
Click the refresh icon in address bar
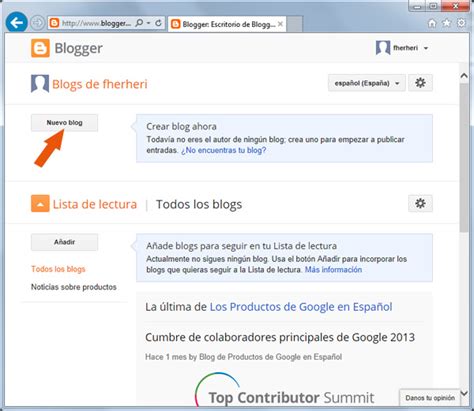tap(158, 23)
